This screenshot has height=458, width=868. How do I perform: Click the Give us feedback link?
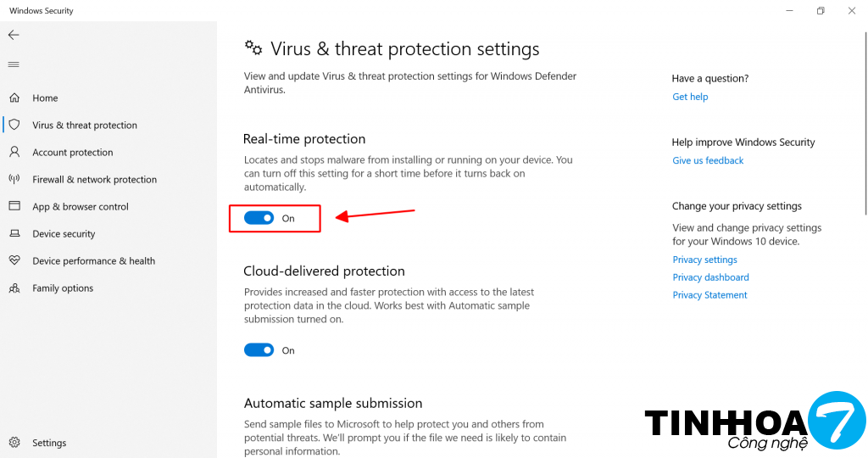(708, 160)
